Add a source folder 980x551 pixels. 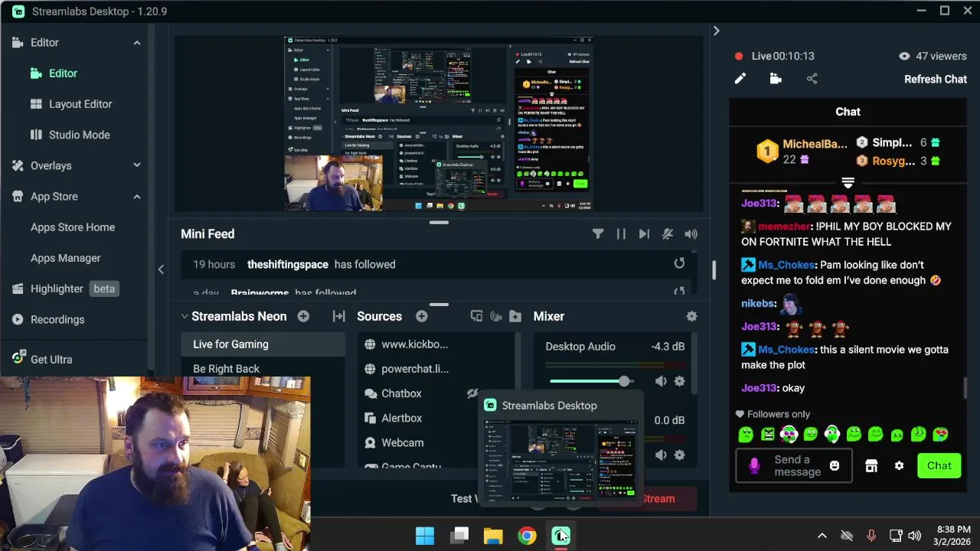[x=515, y=316]
